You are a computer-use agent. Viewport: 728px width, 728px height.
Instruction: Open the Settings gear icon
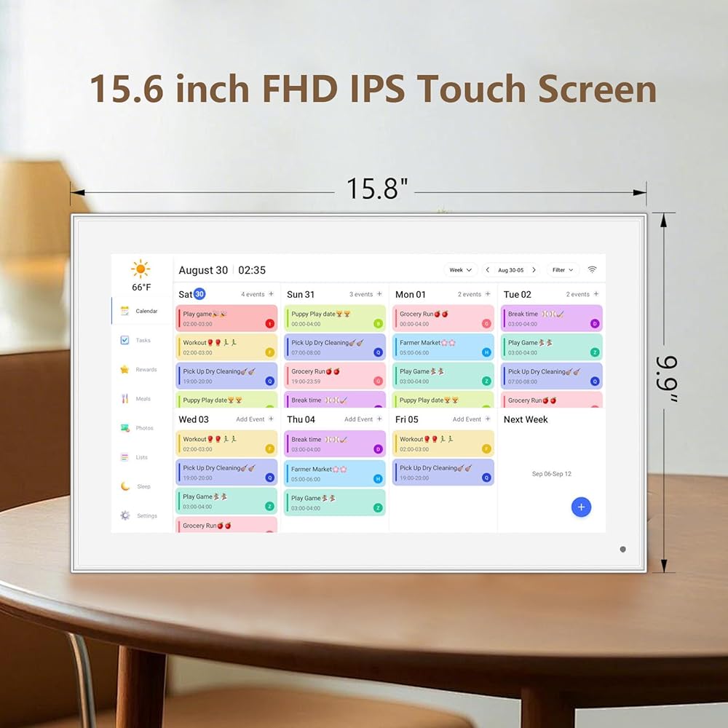(124, 515)
